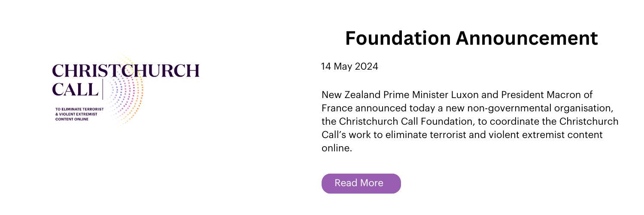Click the word Announcement in the title
The image size is (644, 215).
(527, 38)
